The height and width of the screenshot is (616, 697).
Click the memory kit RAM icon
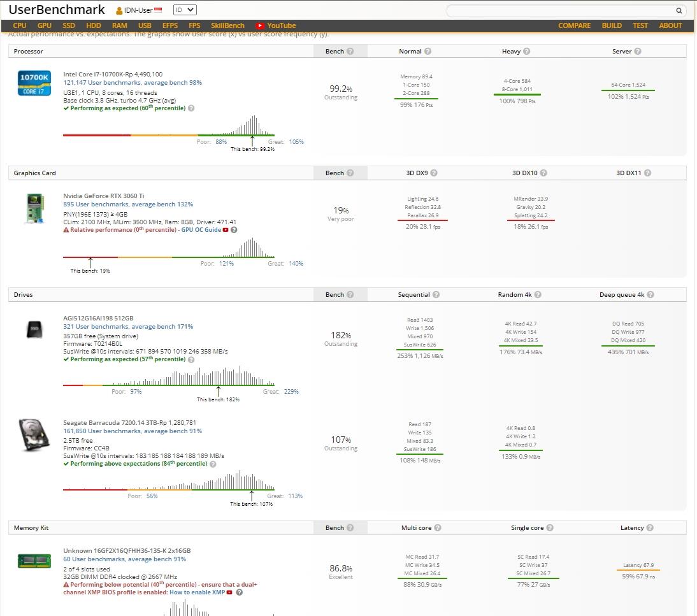(34, 561)
